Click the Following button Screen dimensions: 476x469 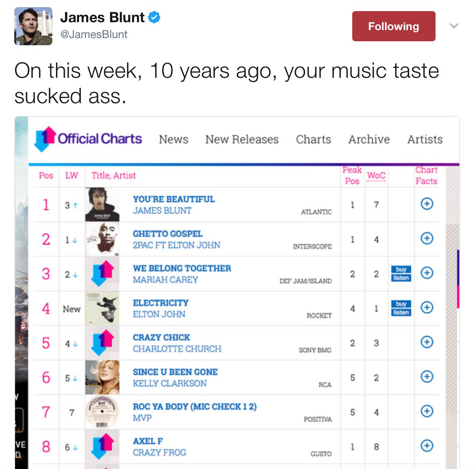coord(393,26)
